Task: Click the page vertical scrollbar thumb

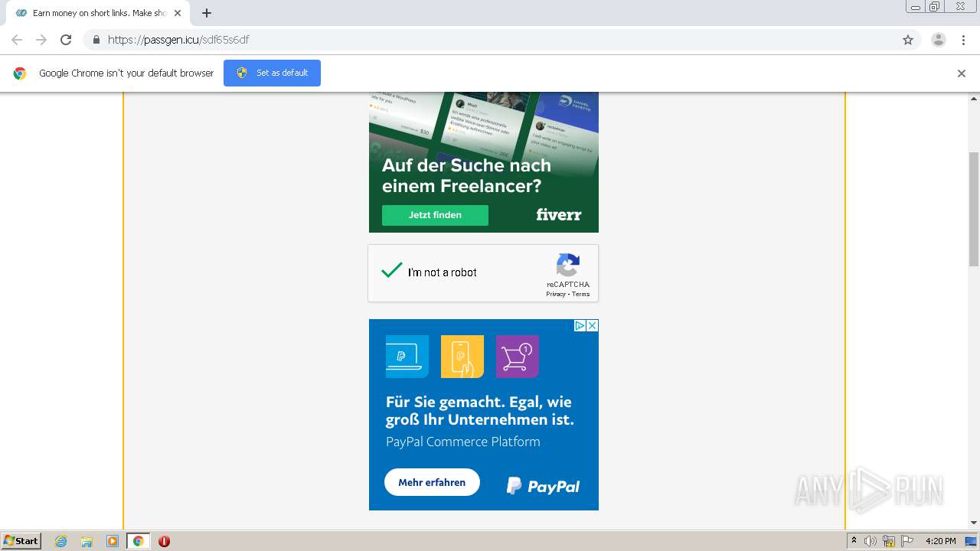Action: coord(974,209)
